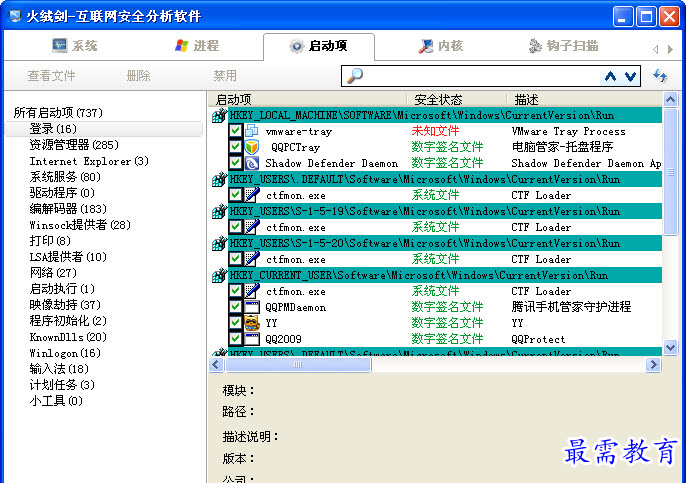This screenshot has width=686, height=483.
Task: Click the Shadow Defender Daemon icon
Action: click(252, 163)
